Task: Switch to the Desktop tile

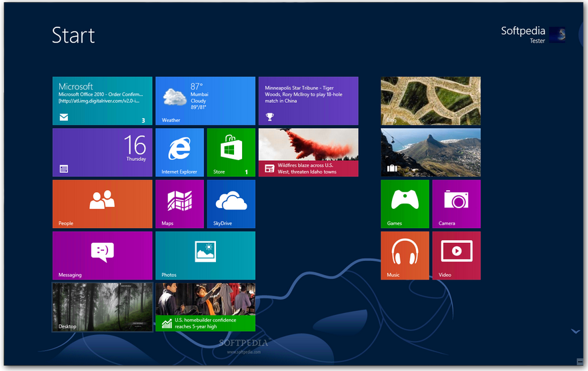Action: [103, 307]
